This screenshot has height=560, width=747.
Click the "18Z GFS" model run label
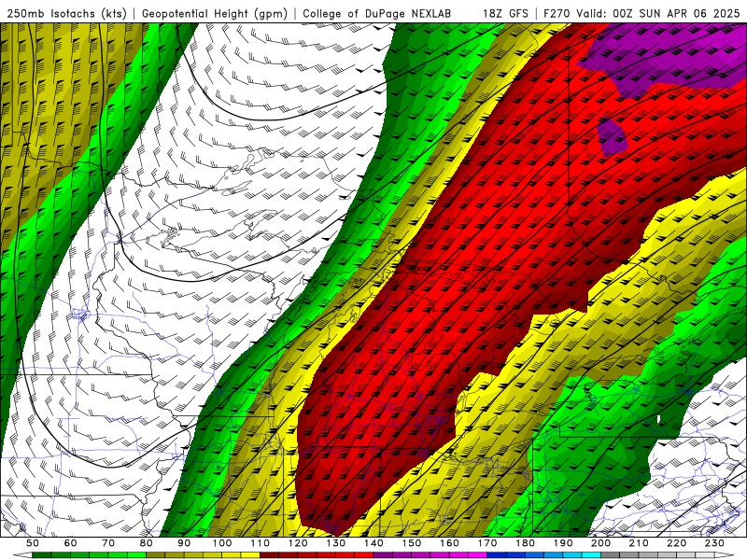(x=506, y=13)
